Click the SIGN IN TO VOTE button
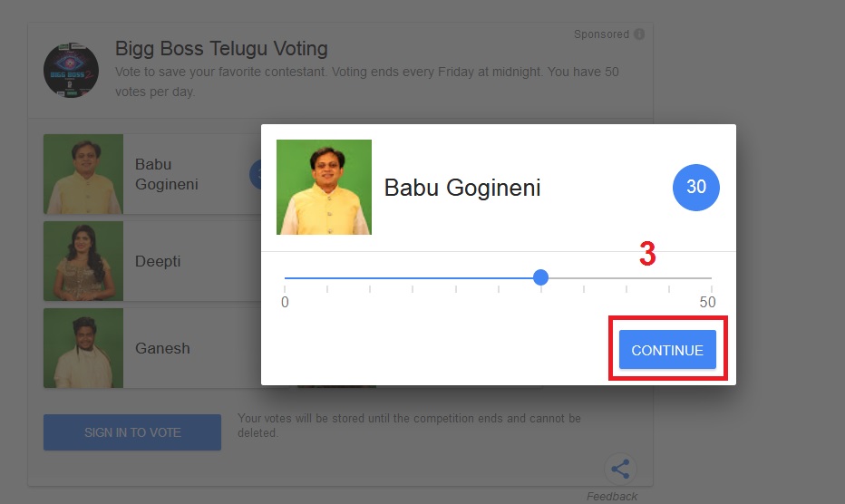This screenshot has height=504, width=845. (132, 432)
